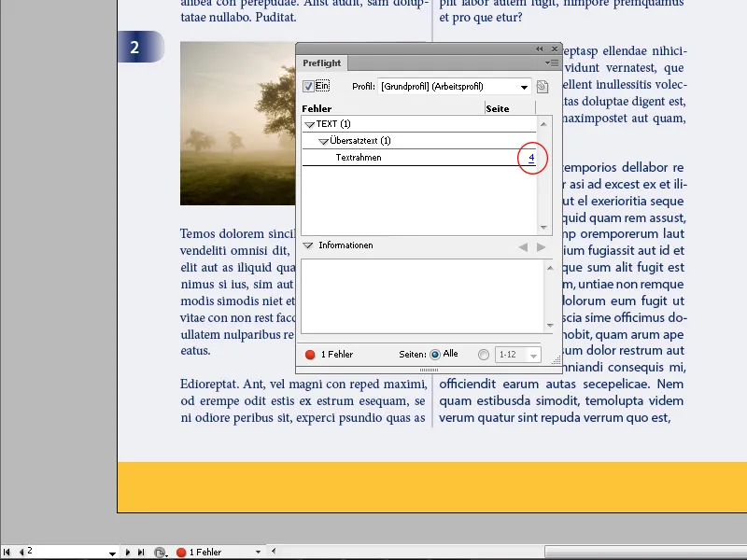Click the next page arrow in status bar
Viewport: 747px width, 560px height.
pos(129,552)
